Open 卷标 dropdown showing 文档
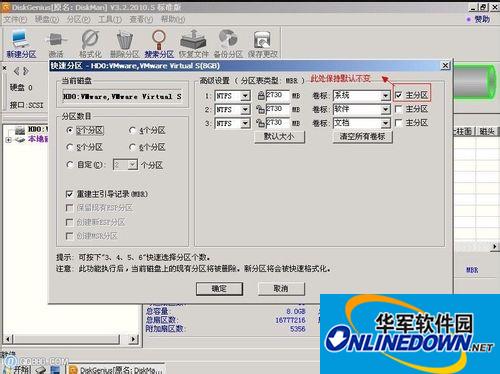 (385, 123)
